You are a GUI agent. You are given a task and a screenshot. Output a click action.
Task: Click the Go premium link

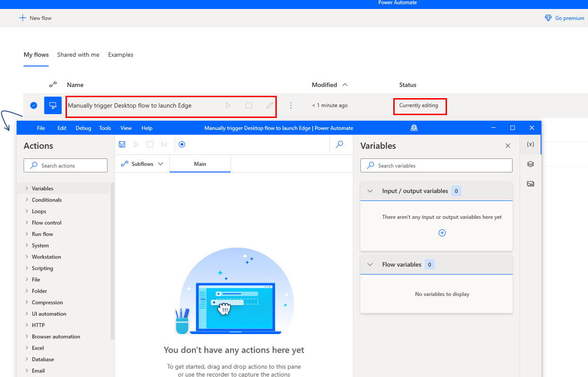tap(564, 18)
